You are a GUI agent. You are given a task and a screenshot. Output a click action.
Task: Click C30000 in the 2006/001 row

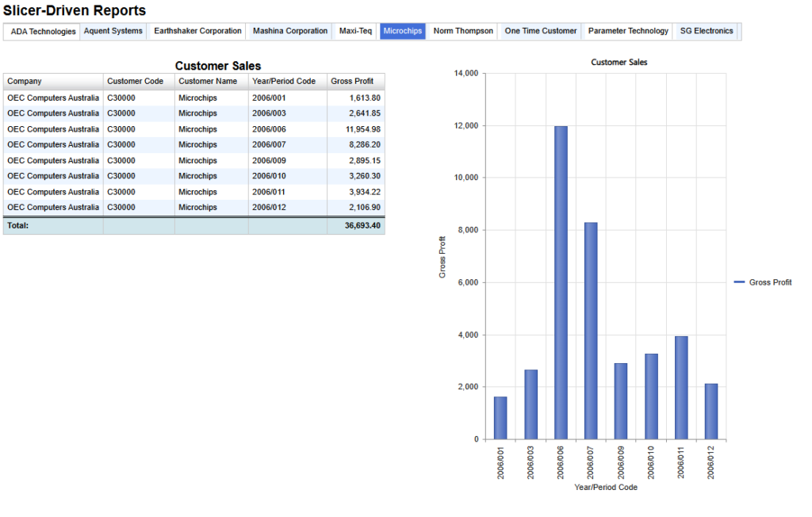tap(121, 98)
